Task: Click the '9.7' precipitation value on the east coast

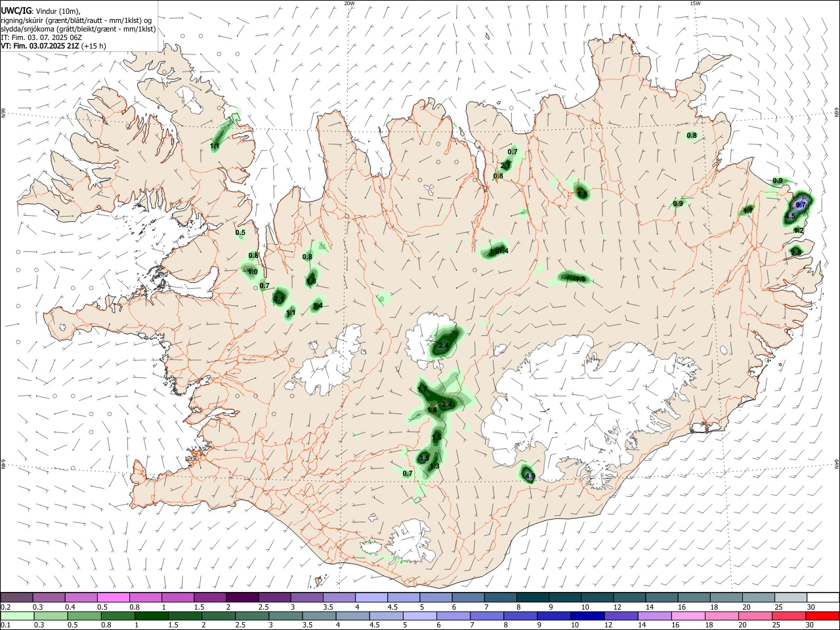Action: [x=801, y=205]
